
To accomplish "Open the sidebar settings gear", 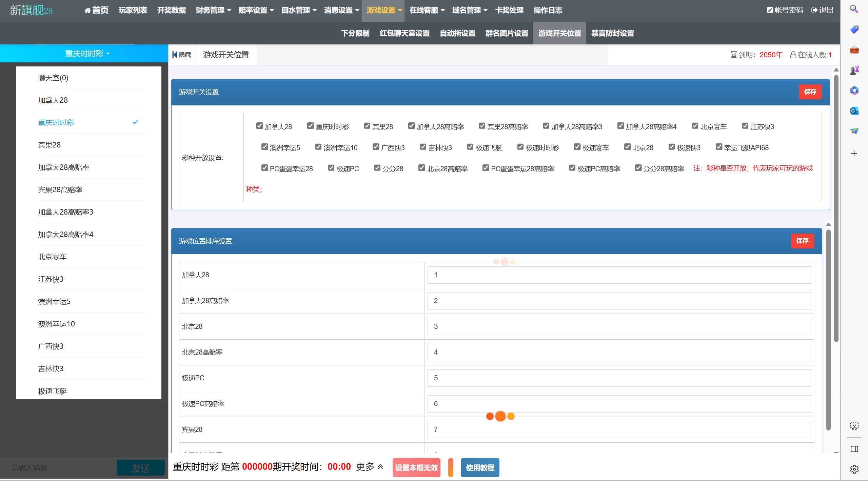I will point(854,469).
